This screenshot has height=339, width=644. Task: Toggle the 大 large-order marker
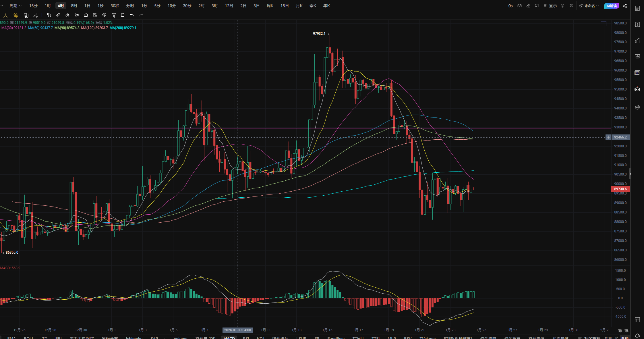(5, 16)
